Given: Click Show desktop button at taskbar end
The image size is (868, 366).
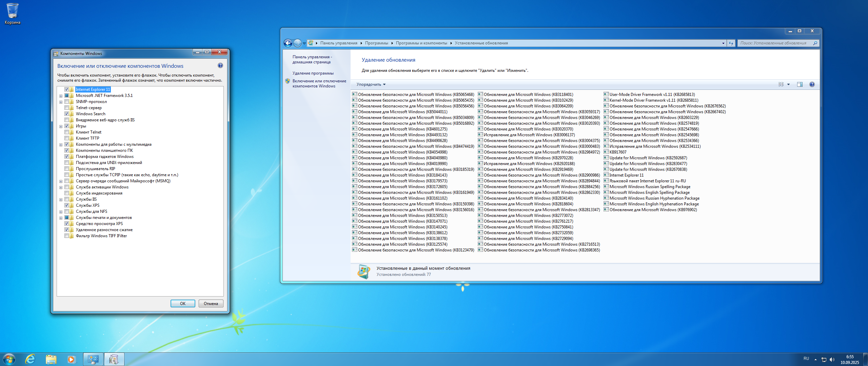Looking at the screenshot, I should (865, 359).
